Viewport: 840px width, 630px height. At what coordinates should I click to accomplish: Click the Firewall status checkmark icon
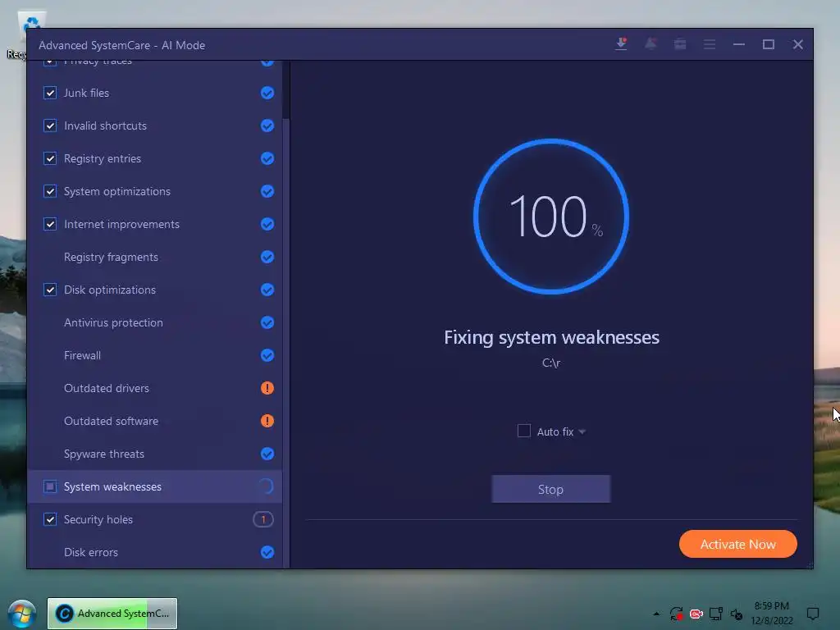coord(267,355)
